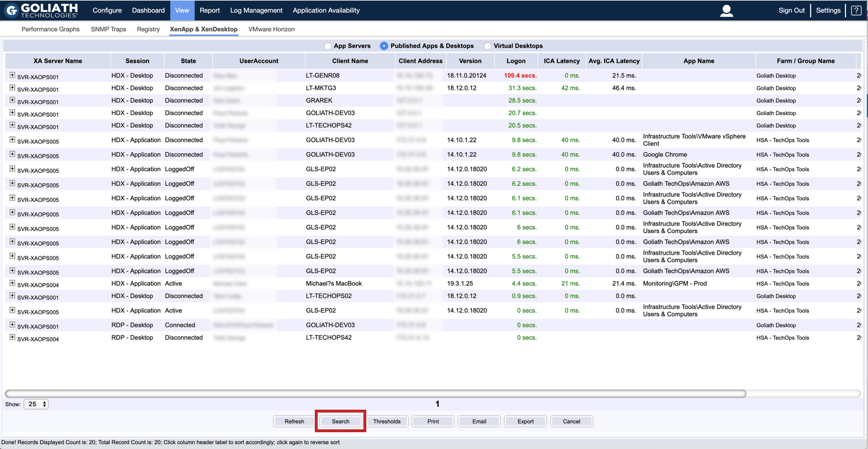Switch to the VMware Horizon tab
This screenshot has height=449, width=868.
(x=272, y=29)
